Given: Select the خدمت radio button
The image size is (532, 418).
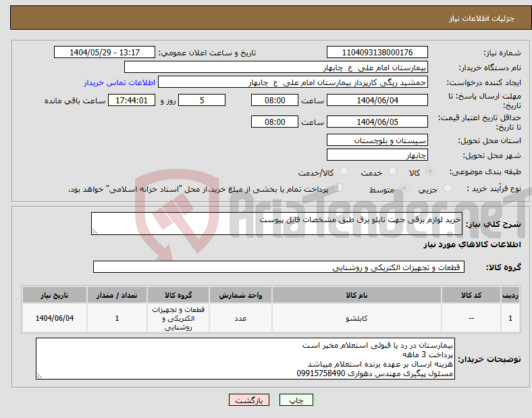Looking at the screenshot, I should click(x=392, y=172).
